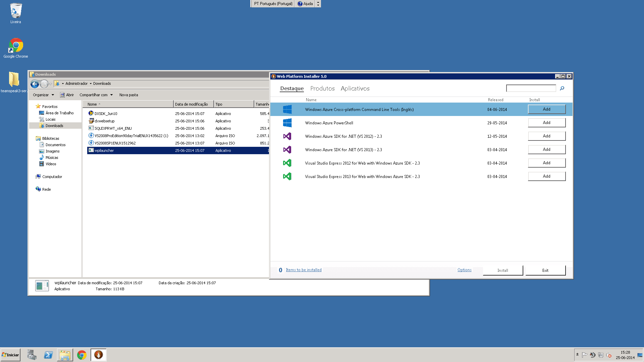
Task: Click the Visual Studio icon for SDK VS 2013
Action: [287, 149]
